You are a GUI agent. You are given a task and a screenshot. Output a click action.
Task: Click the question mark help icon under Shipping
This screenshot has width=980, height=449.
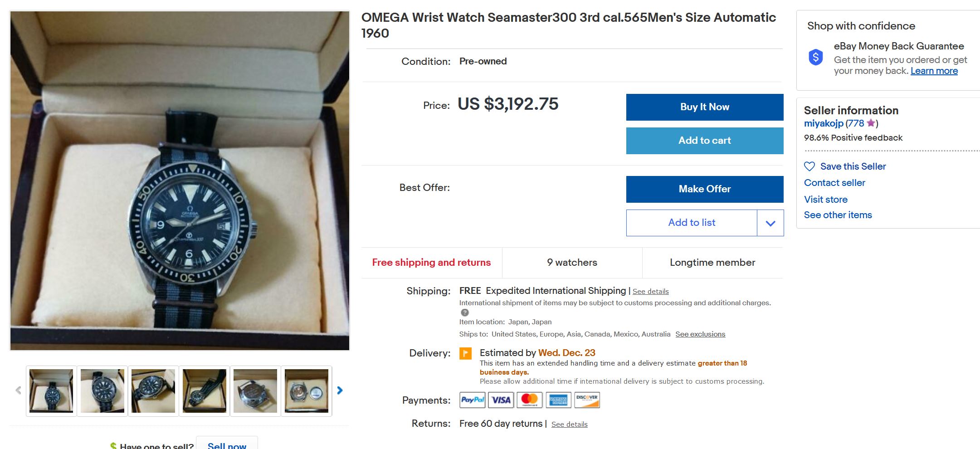(x=464, y=312)
